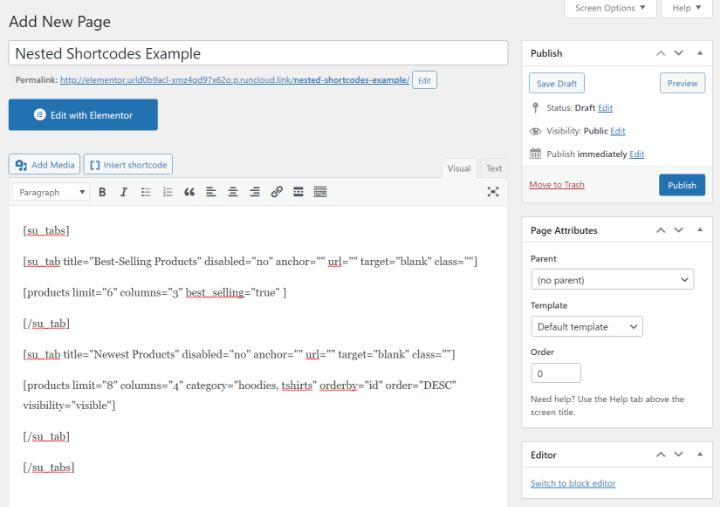Screen dimensions: 720x507
Task: Click Add Media button
Action: [45, 164]
